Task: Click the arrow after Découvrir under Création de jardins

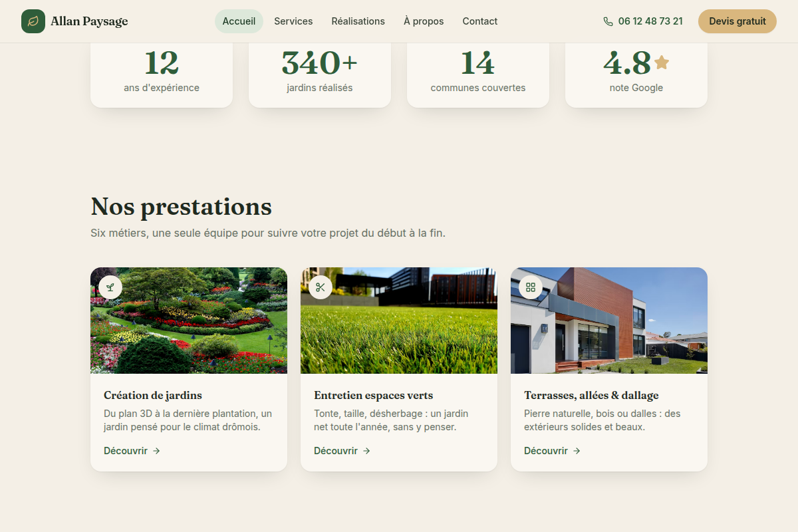Action: click(156, 451)
